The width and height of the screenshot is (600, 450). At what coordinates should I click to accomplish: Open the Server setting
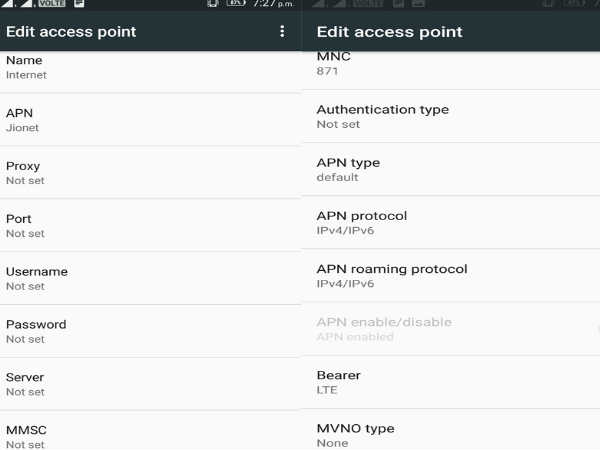(x=150, y=384)
